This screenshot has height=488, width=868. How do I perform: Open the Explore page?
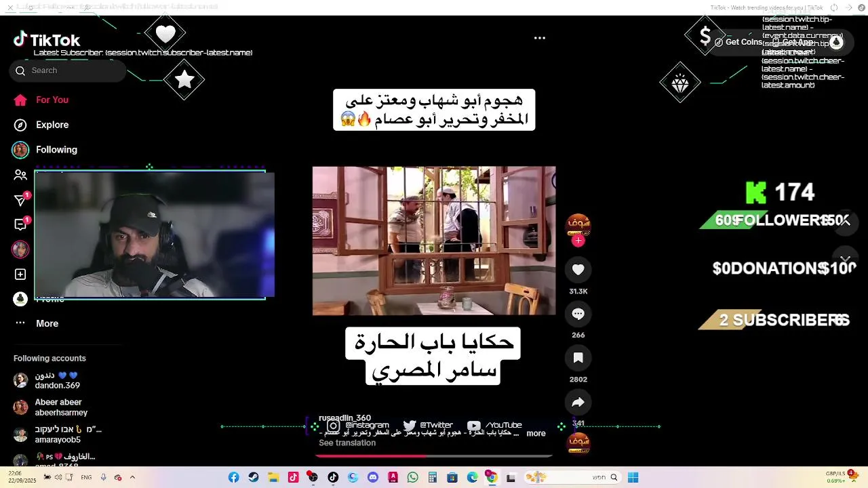(x=41, y=125)
